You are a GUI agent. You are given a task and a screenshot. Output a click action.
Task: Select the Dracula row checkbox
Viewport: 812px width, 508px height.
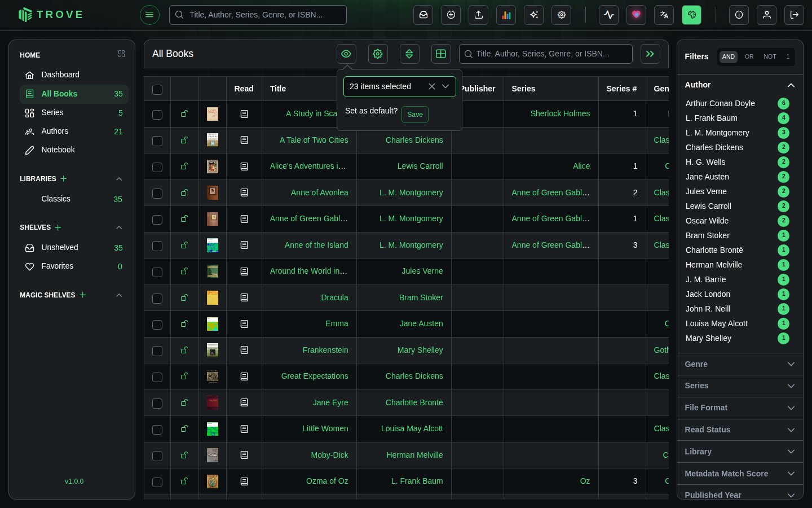tap(157, 298)
